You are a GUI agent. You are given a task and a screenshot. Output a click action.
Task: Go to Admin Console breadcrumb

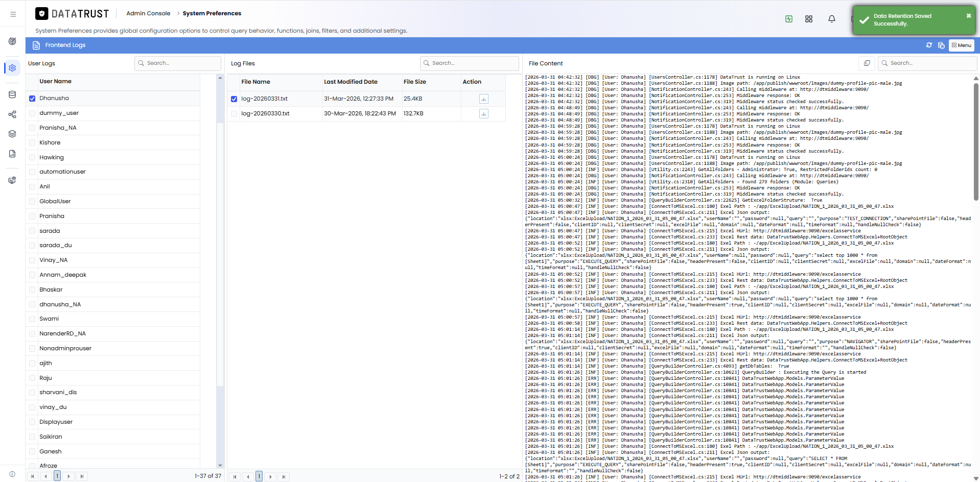tap(148, 13)
